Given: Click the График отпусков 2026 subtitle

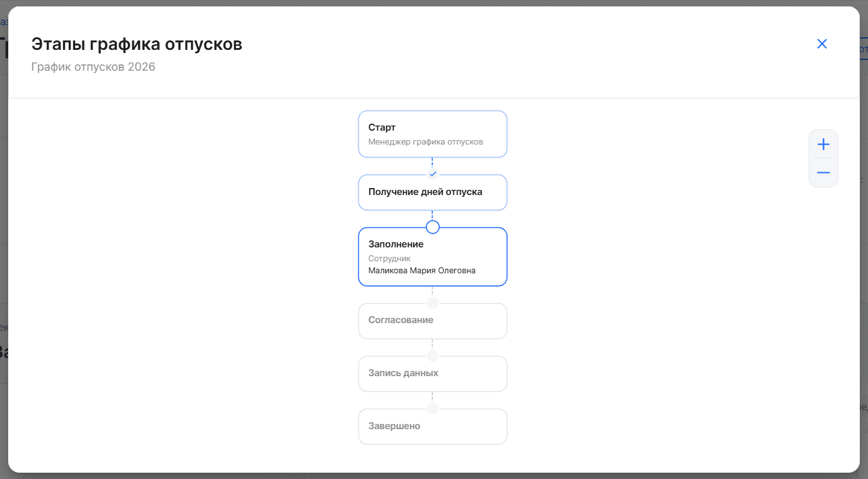Looking at the screenshot, I should point(93,67).
